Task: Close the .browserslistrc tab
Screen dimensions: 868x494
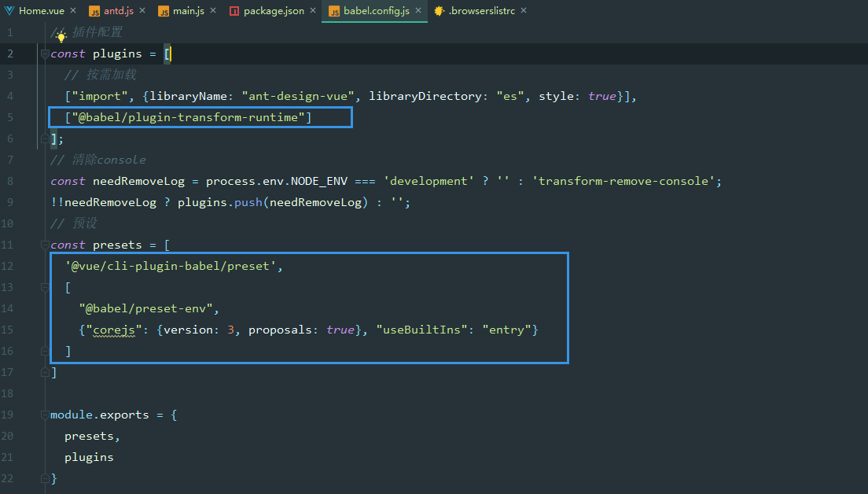Action: click(524, 10)
